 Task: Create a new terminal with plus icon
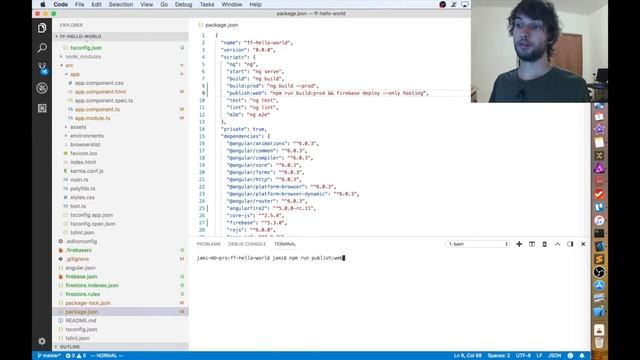pyautogui.click(x=519, y=244)
